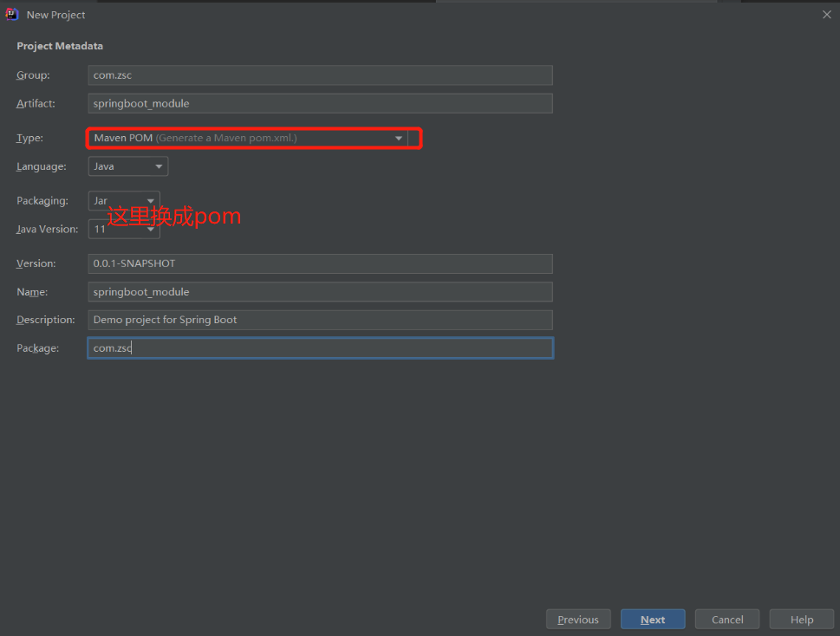
Task: Click the Version input field
Action: (x=320, y=263)
